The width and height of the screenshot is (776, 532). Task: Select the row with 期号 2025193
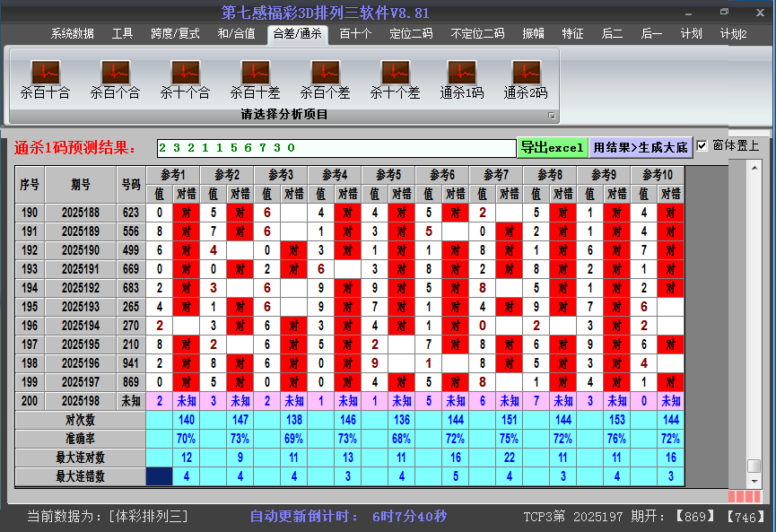(349, 307)
